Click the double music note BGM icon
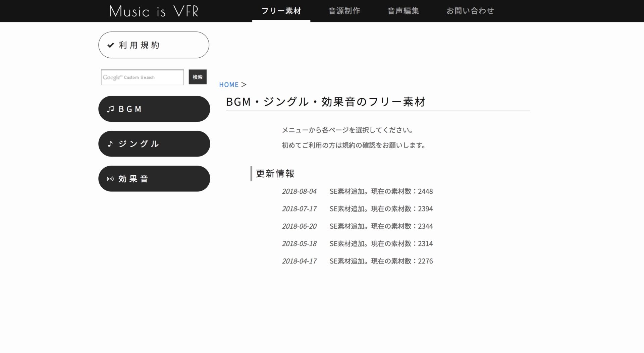This screenshot has width=644, height=353. point(110,109)
